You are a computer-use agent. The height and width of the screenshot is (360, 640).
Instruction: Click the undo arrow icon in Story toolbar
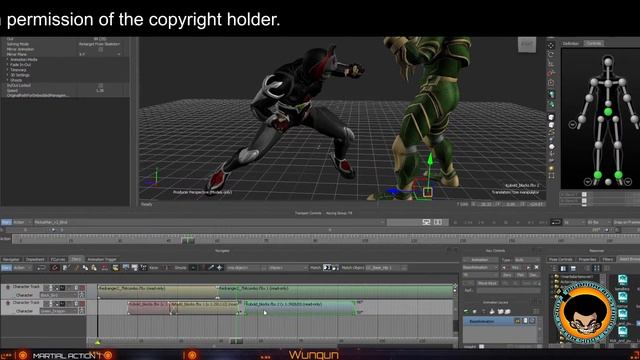41,268
